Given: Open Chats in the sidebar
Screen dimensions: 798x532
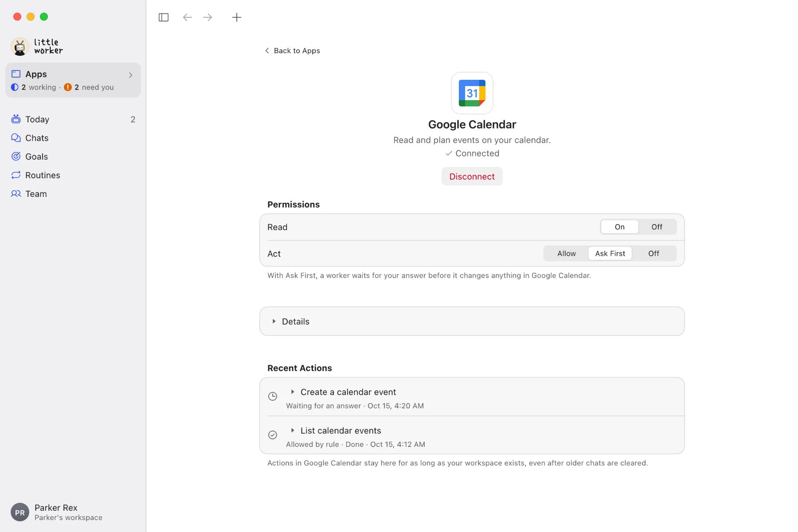Looking at the screenshot, I should coord(73,138).
